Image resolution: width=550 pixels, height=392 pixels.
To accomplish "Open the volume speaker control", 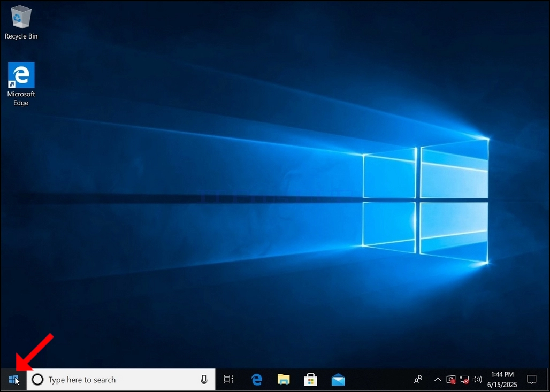I will tap(477, 379).
